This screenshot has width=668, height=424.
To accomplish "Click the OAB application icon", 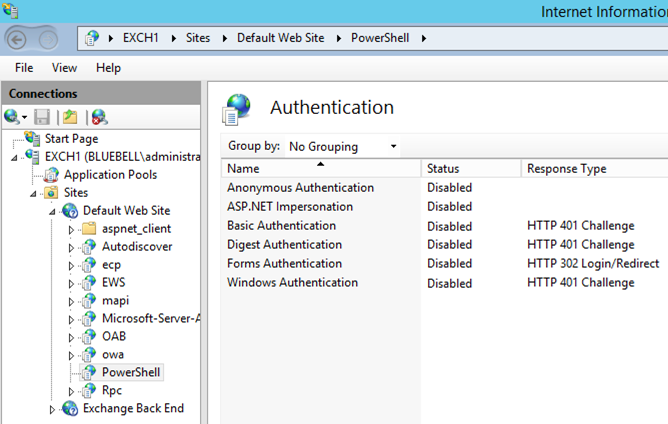I will pos(89,337).
